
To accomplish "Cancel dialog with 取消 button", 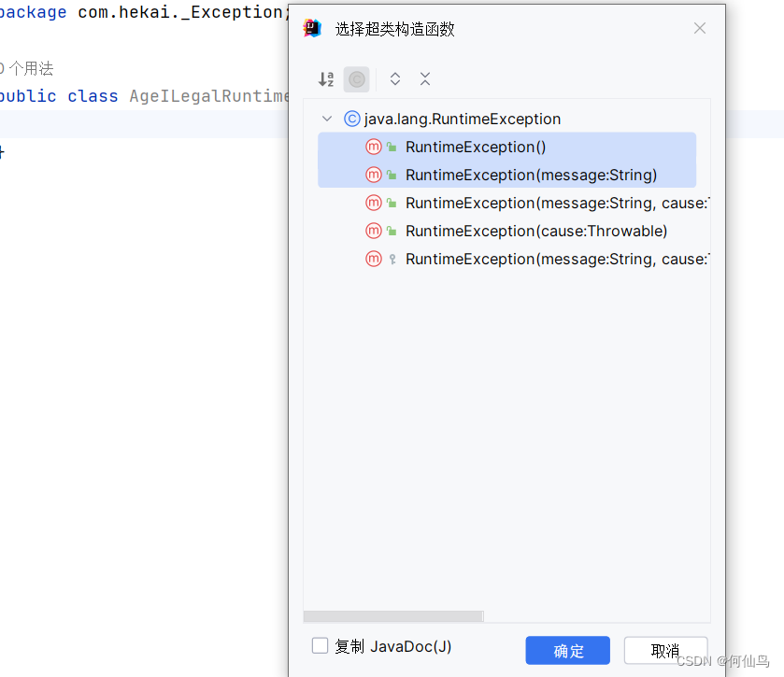I will coord(665,650).
